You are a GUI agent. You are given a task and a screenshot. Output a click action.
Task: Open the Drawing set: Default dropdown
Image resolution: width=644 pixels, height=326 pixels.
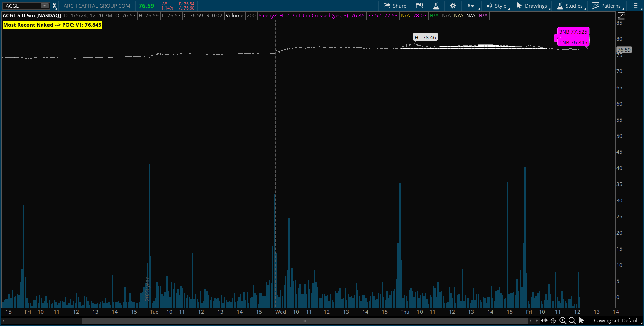615,320
